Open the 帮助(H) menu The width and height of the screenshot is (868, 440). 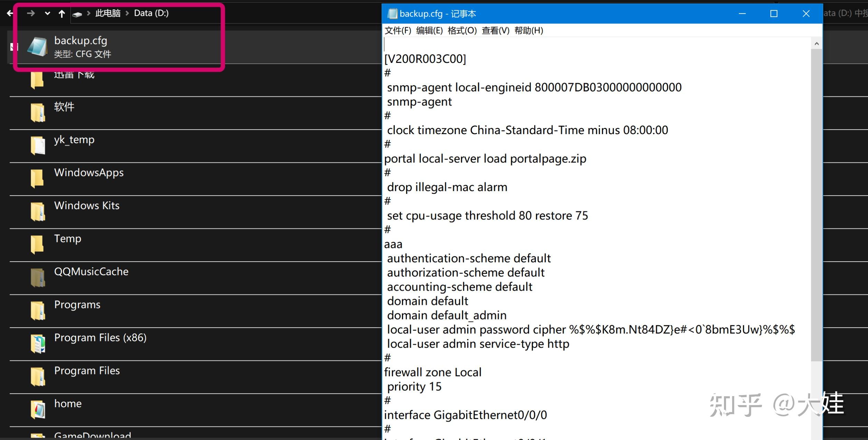tap(528, 31)
